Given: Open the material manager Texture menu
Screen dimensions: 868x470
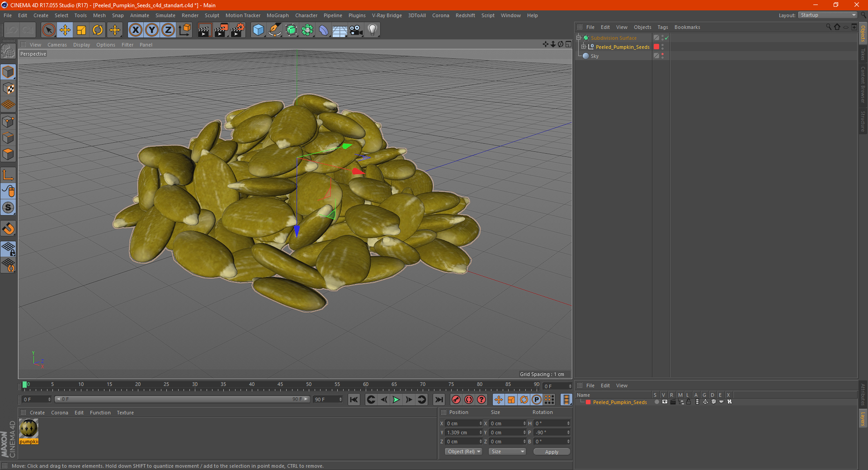Looking at the screenshot, I should (x=125, y=413).
